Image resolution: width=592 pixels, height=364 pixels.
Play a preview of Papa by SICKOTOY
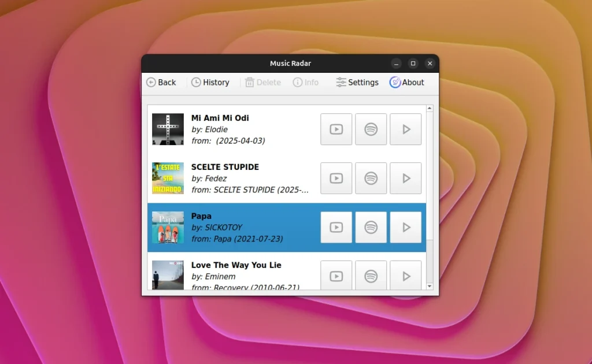pos(405,227)
